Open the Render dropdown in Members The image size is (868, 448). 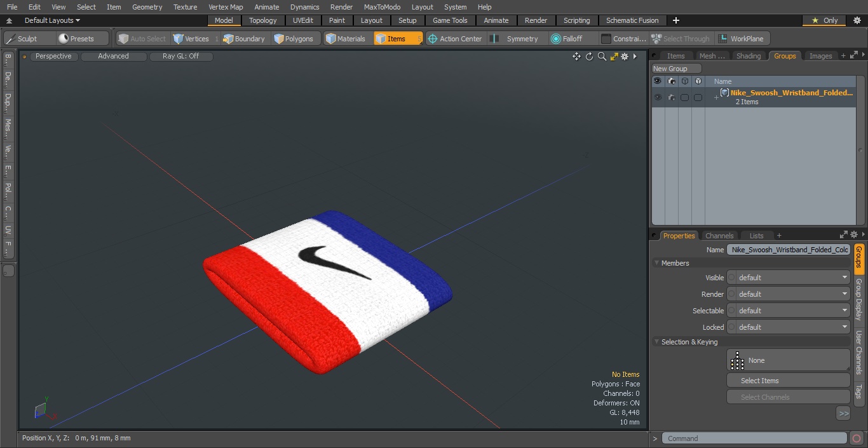click(x=788, y=294)
